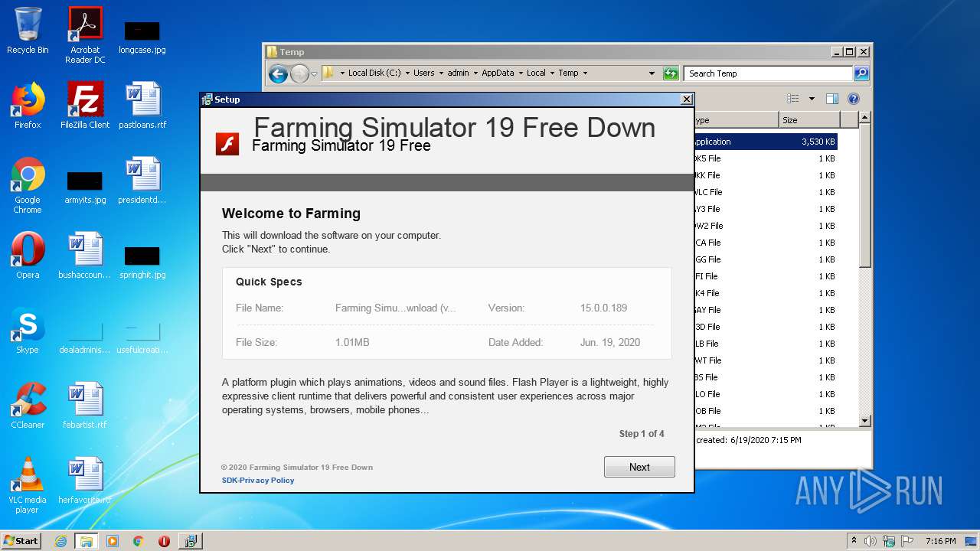The image size is (980, 551).
Task: Click the Search Temp magnifier button
Action: [x=861, y=73]
